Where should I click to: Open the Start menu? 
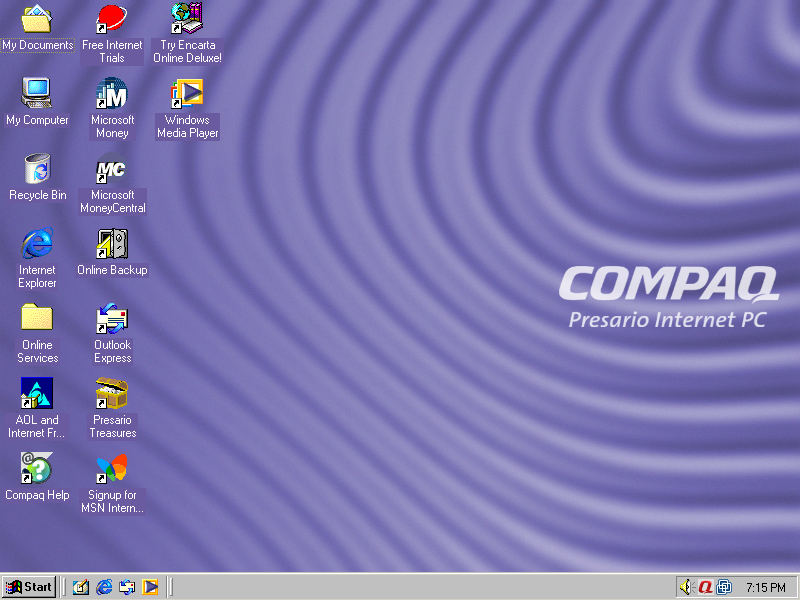click(29, 587)
